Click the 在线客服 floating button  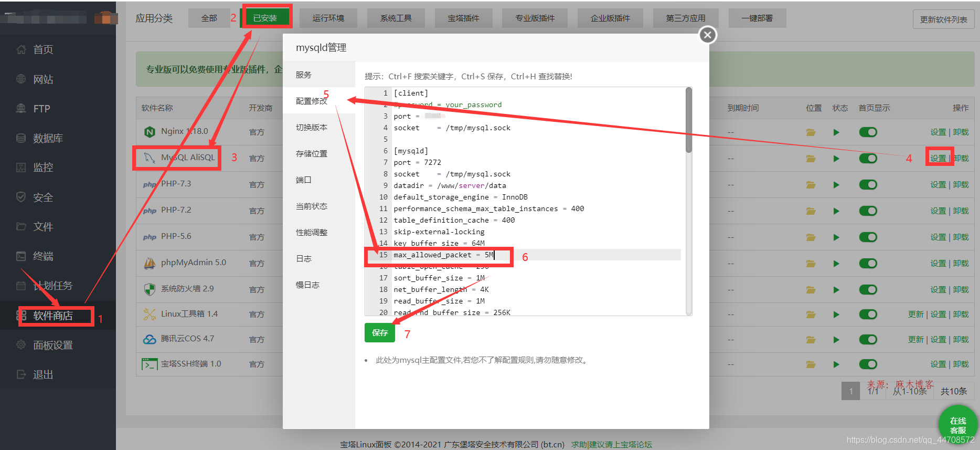click(958, 425)
